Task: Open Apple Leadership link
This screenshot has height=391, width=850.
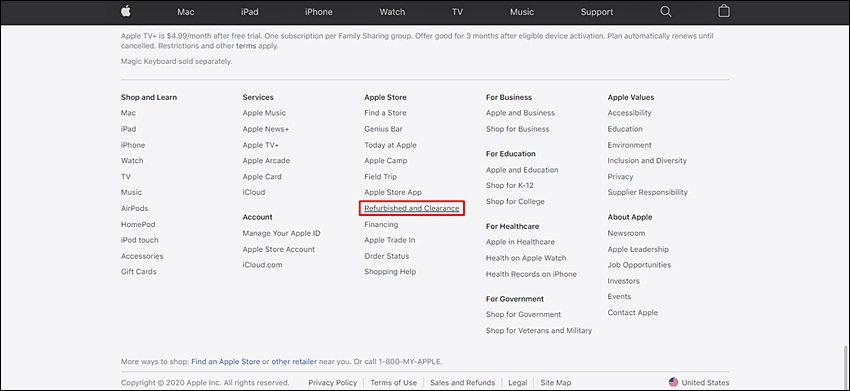Action: point(638,249)
